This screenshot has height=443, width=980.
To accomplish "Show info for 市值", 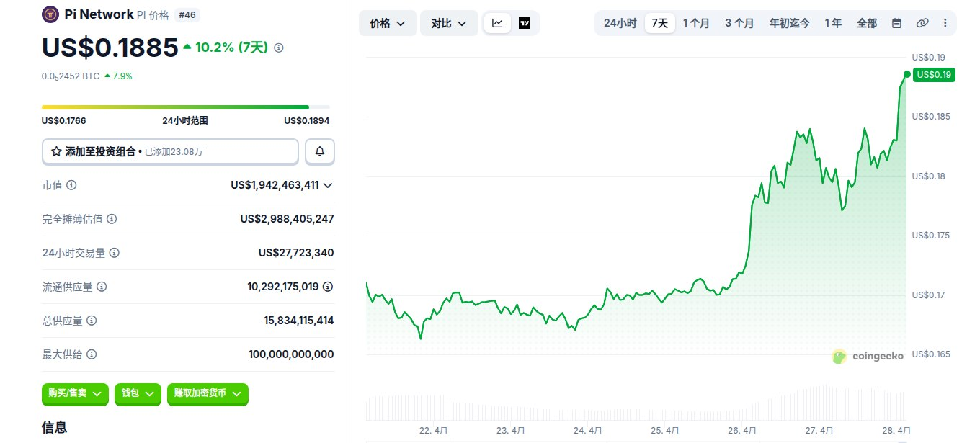I will pos(71,185).
